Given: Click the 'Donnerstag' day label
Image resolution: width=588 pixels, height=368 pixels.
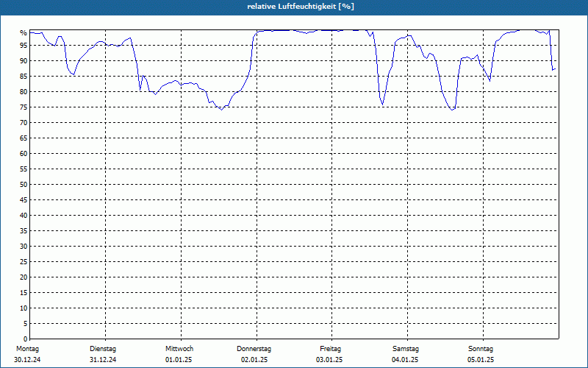Looking at the screenshot, I should [254, 349].
